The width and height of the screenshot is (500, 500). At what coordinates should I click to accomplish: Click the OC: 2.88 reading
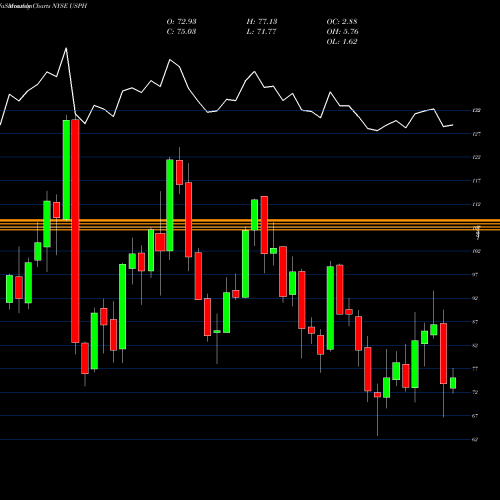[x=342, y=22]
